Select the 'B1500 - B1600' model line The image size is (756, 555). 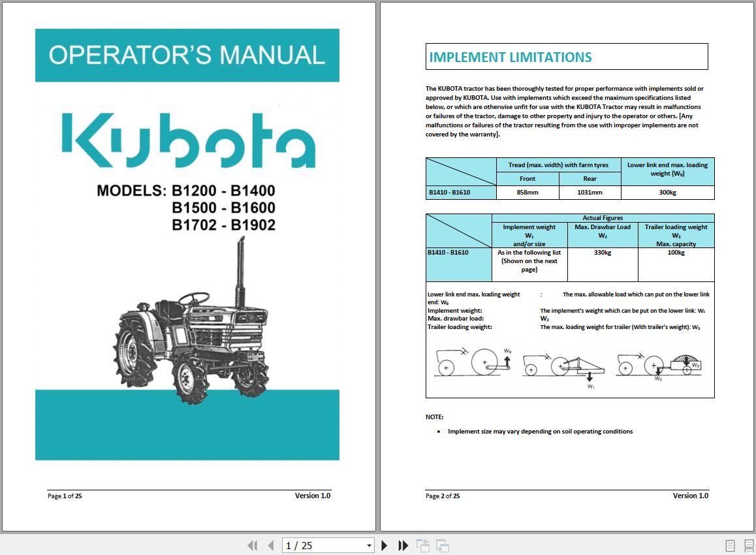click(224, 208)
